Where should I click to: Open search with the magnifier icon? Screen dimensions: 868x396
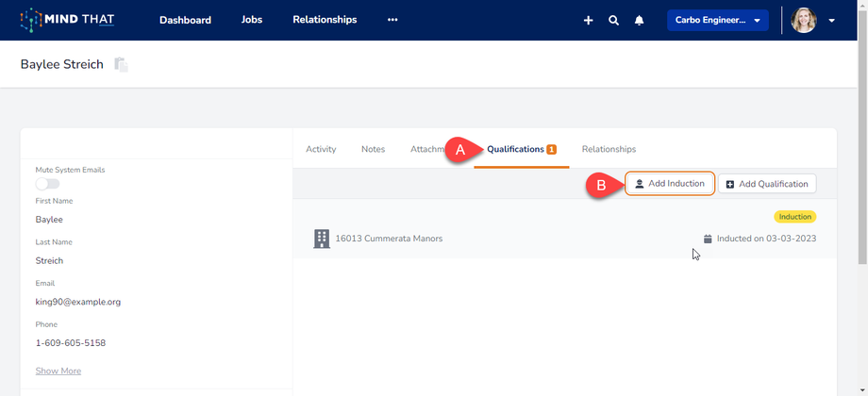click(613, 20)
